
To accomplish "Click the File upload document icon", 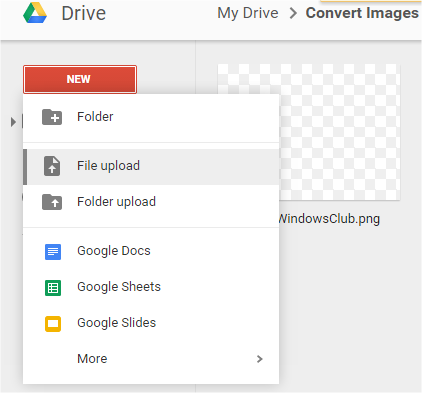I will [52, 166].
